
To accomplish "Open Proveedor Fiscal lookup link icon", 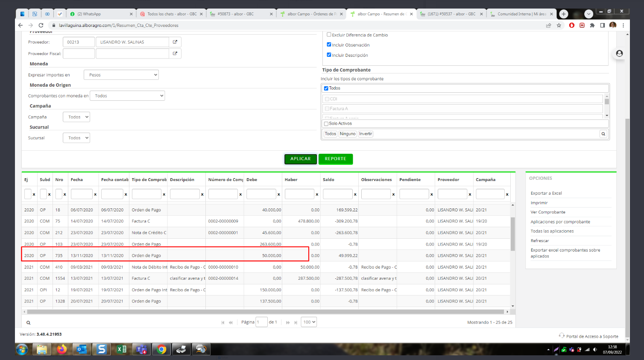I will pos(175,53).
